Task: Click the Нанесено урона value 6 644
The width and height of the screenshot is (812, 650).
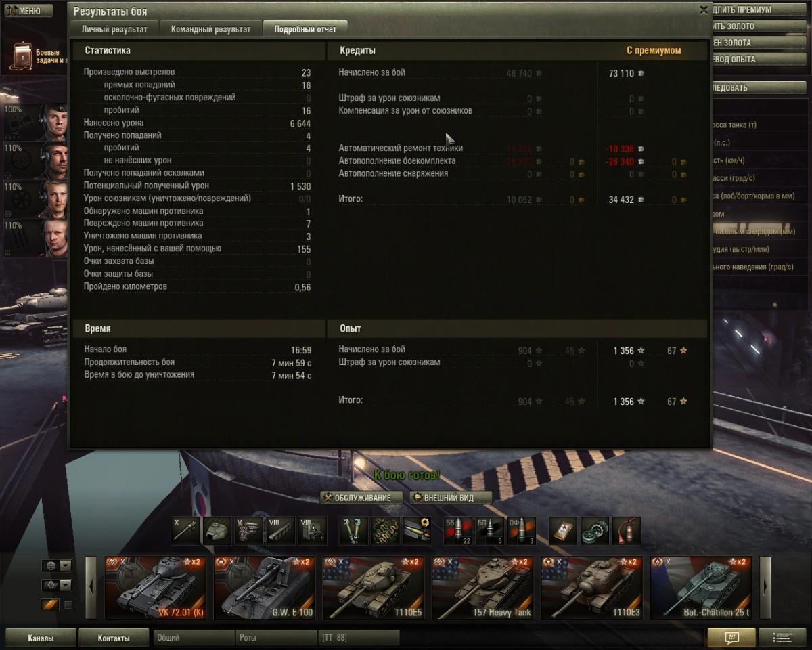Action: tap(300, 123)
